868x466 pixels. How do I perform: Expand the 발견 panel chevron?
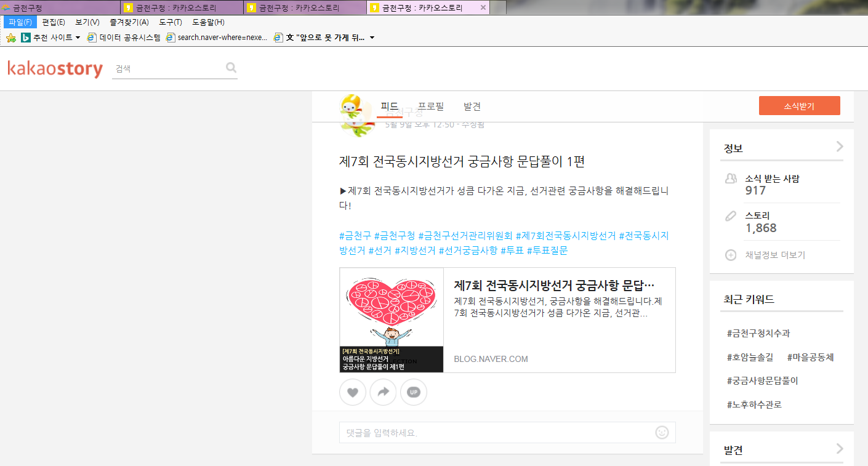[840, 449]
